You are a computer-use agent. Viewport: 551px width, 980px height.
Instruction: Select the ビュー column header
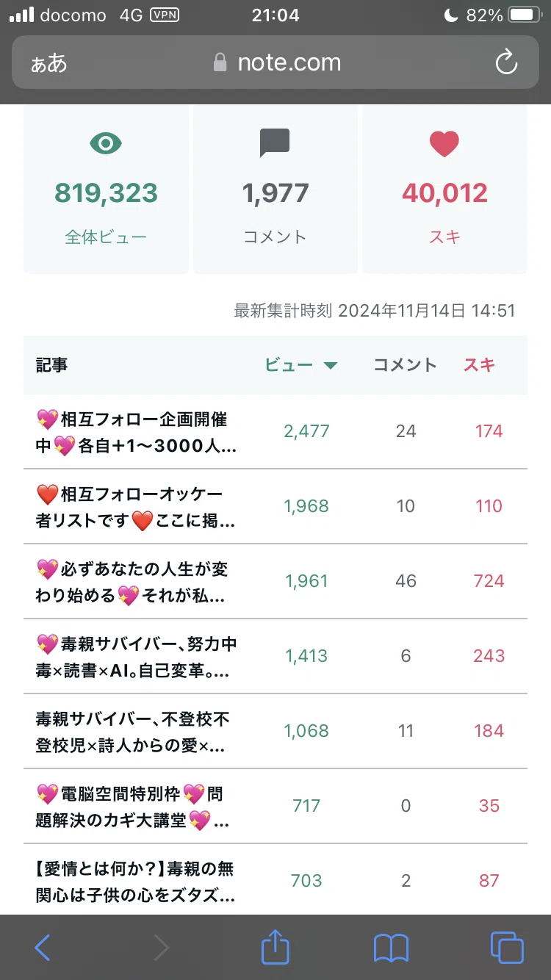point(289,365)
